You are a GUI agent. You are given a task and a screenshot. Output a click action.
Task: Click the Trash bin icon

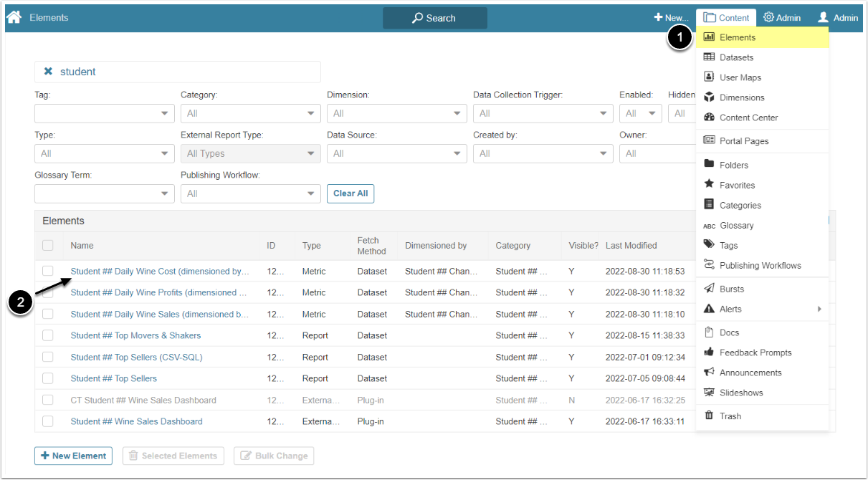(x=709, y=416)
